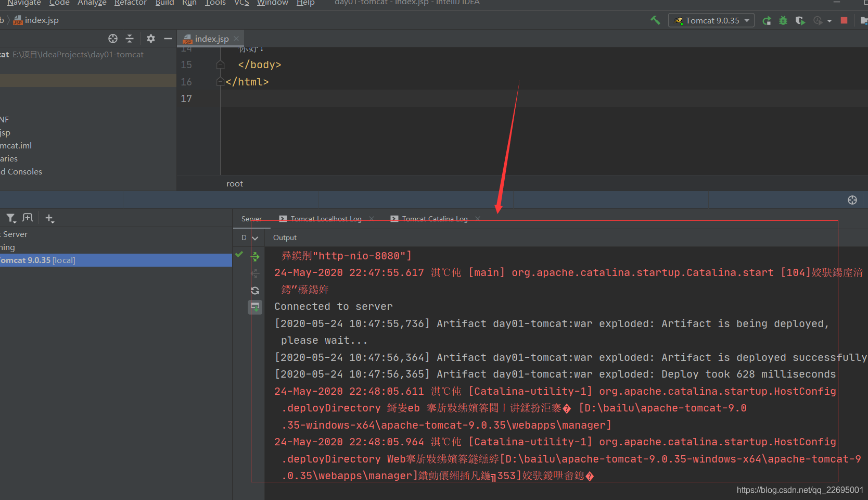
Task: Select the Server tree node in Services
Action: point(15,234)
